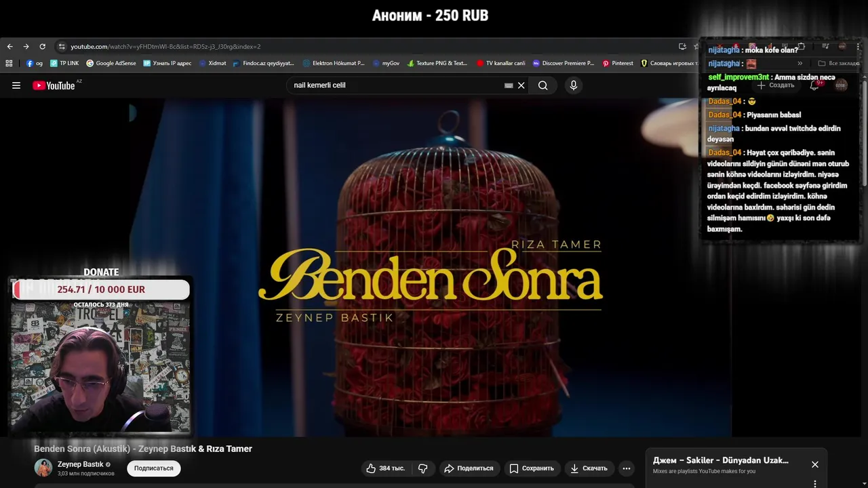Open the Discover Premiere bookmark
Screen dimensions: 868x488
563,63
